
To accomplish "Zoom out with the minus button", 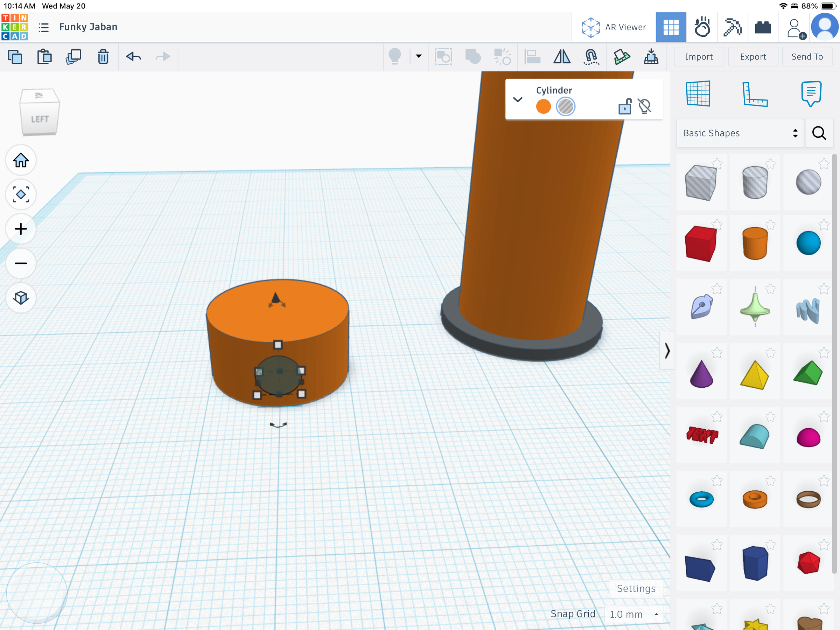I will point(21,263).
